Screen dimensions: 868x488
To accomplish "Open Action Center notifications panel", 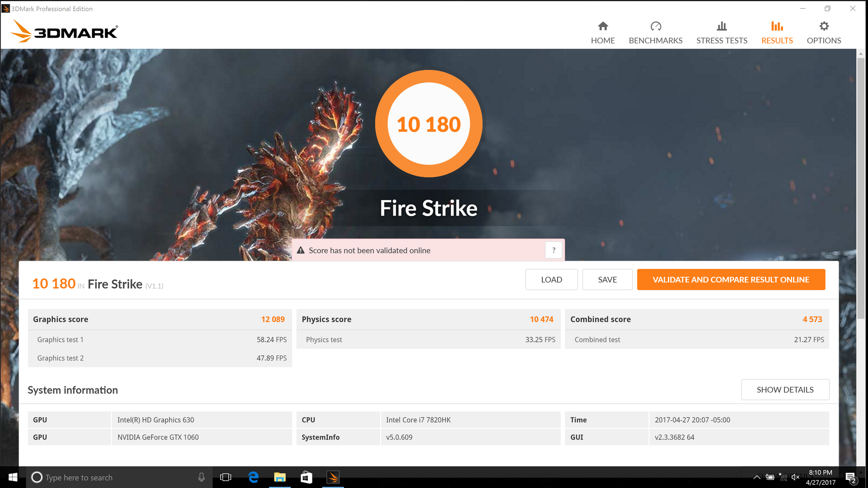I will point(850,478).
